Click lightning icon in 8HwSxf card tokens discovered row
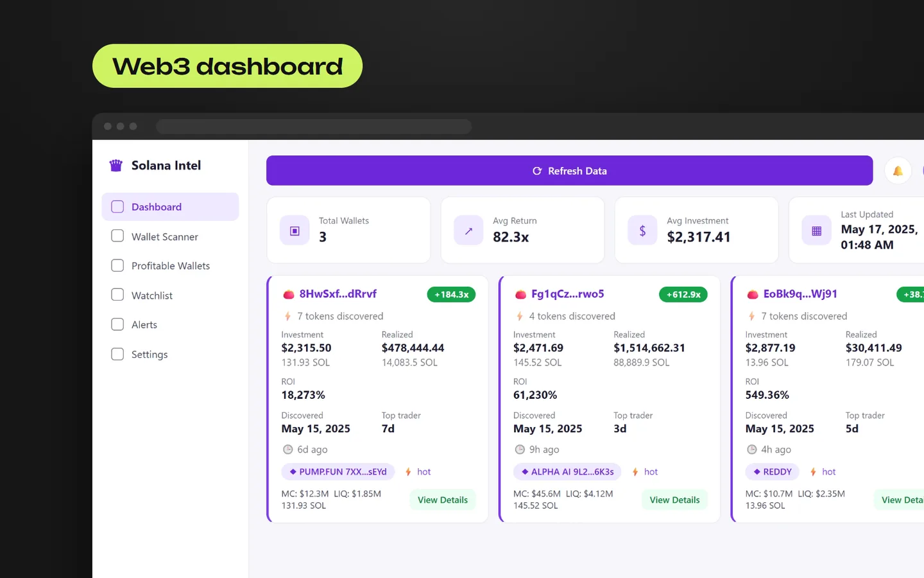This screenshot has width=924, height=578. coord(287,316)
